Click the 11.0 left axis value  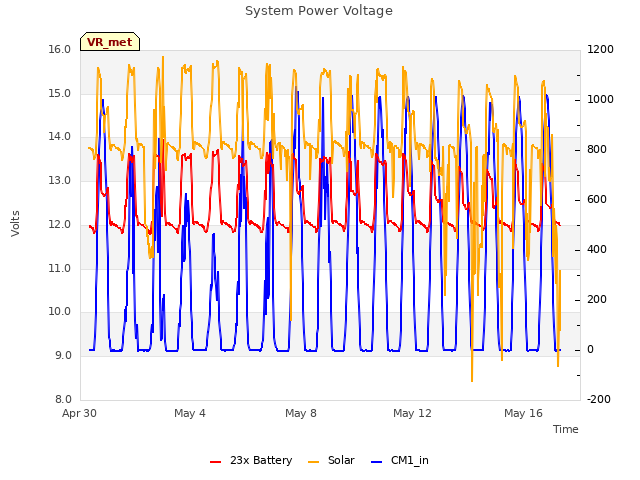point(60,269)
